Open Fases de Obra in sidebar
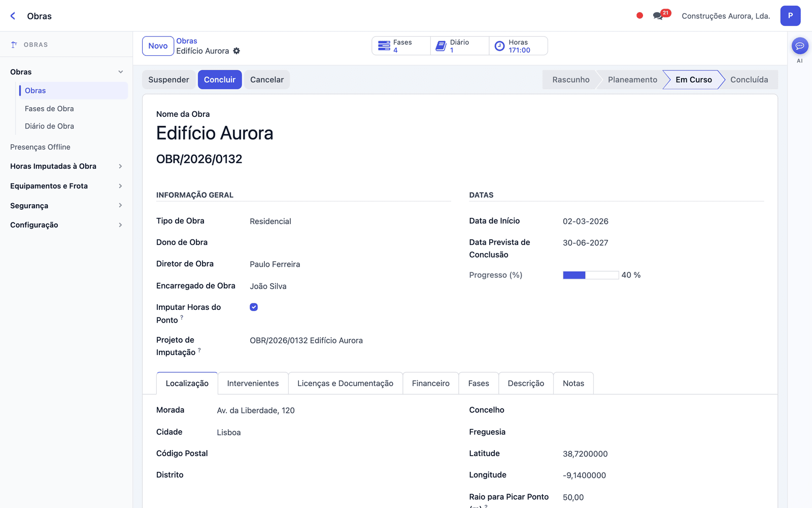This screenshot has width=812, height=508. click(49, 109)
